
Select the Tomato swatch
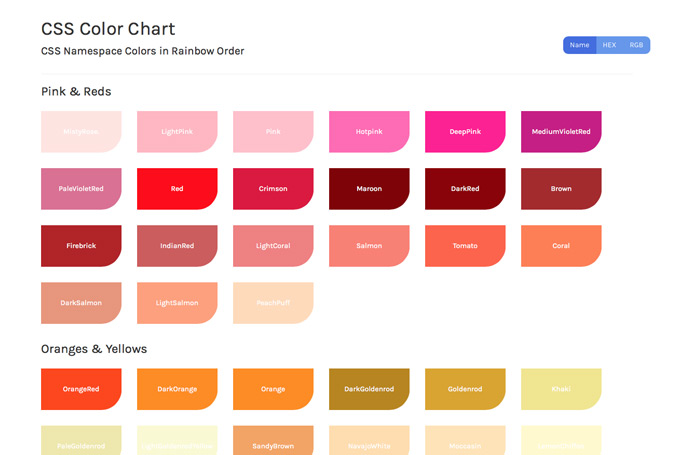pos(465,246)
